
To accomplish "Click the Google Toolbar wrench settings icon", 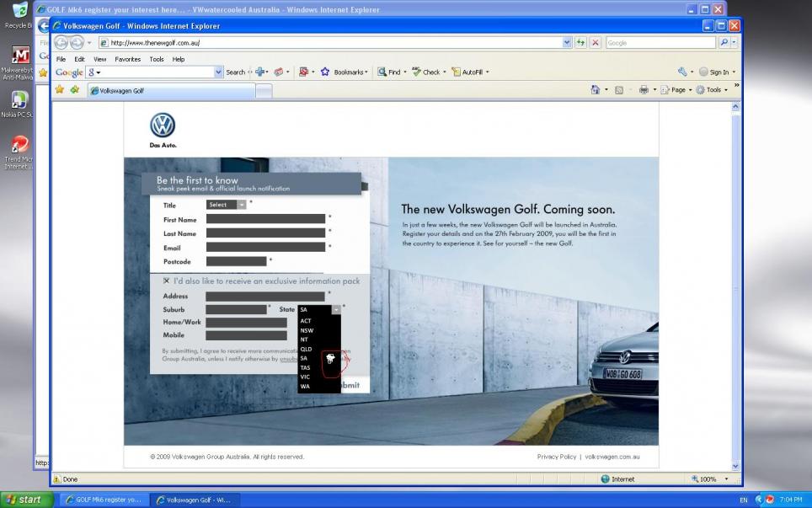I will point(682,72).
